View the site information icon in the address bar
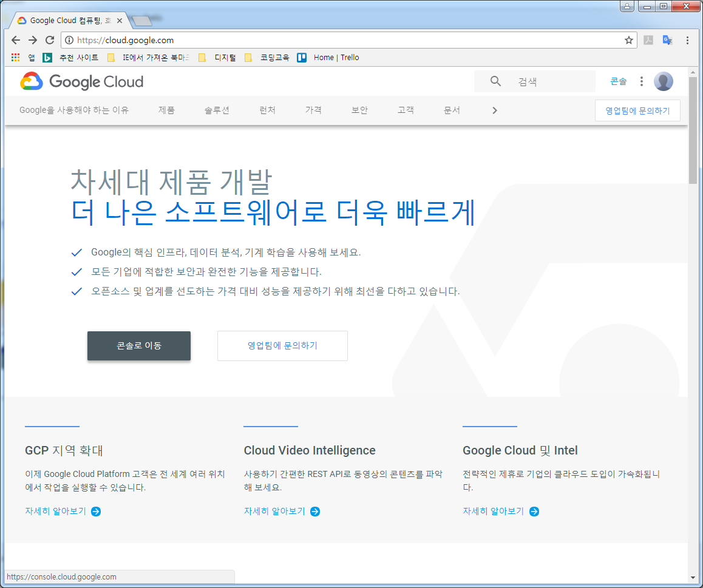Image resolution: width=703 pixels, height=588 pixels. (69, 40)
